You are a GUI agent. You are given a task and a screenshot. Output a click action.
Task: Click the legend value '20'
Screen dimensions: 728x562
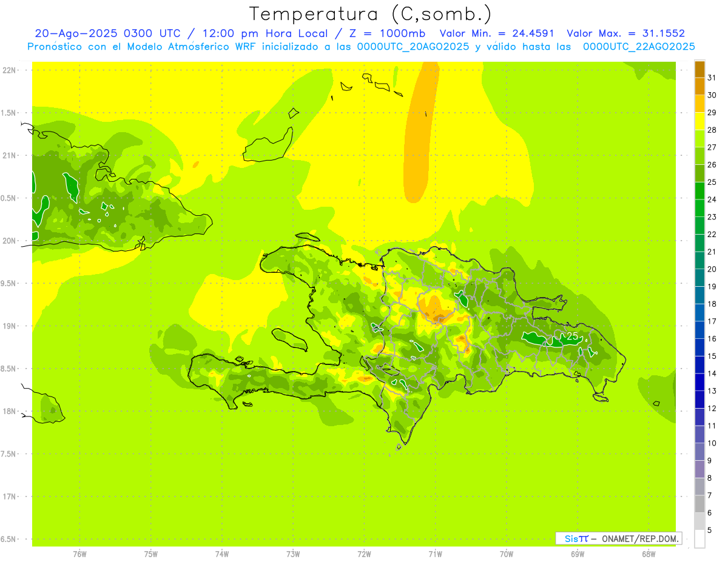(x=712, y=269)
